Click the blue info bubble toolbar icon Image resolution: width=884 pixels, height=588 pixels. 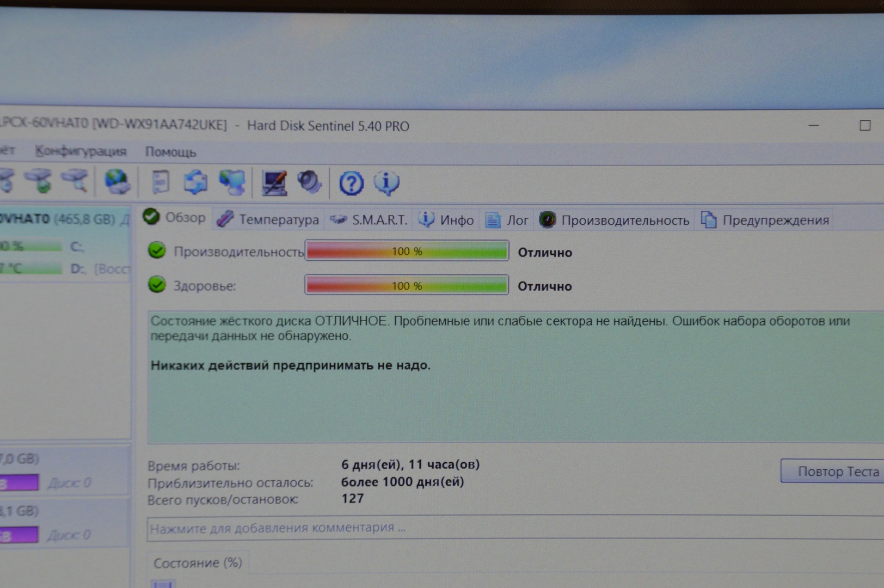coord(386,183)
